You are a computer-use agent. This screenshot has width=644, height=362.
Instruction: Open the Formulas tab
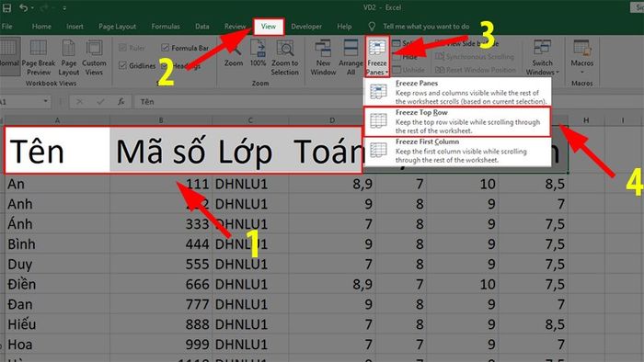click(166, 27)
